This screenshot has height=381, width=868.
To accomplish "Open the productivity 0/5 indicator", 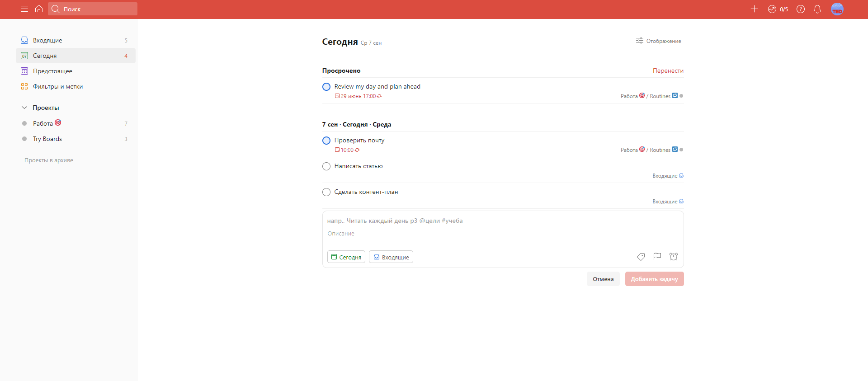I will pyautogui.click(x=778, y=9).
